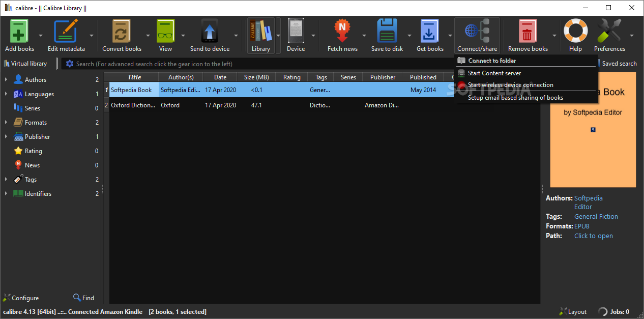Click the Jobs: 0 indicator
This screenshot has height=319, width=644.
point(613,311)
